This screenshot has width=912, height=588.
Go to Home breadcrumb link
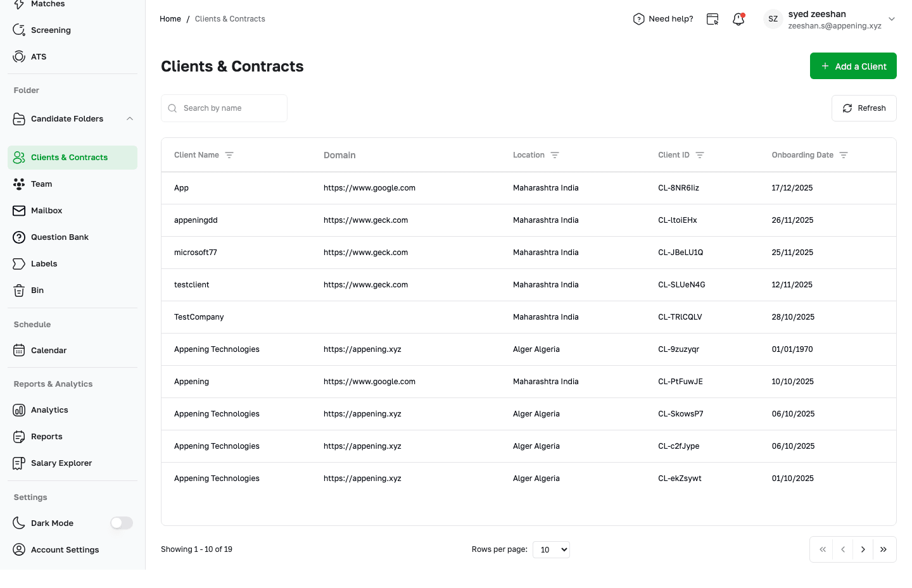[170, 19]
